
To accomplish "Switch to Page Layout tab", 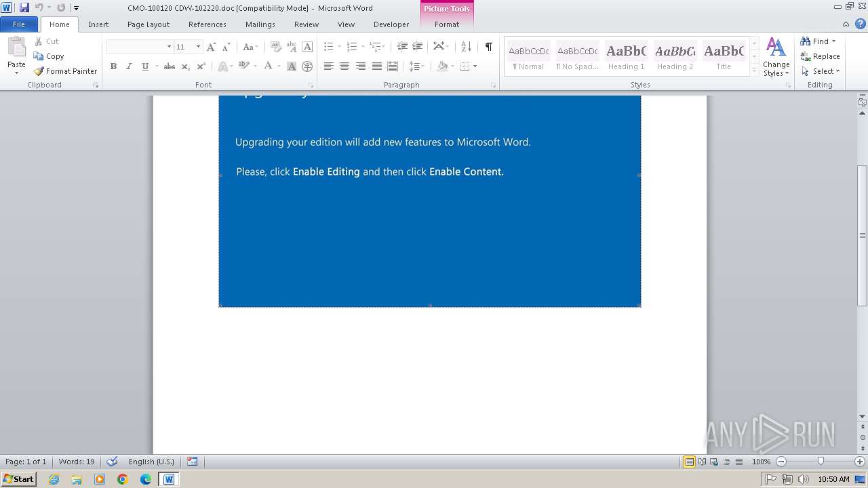I will (x=149, y=24).
